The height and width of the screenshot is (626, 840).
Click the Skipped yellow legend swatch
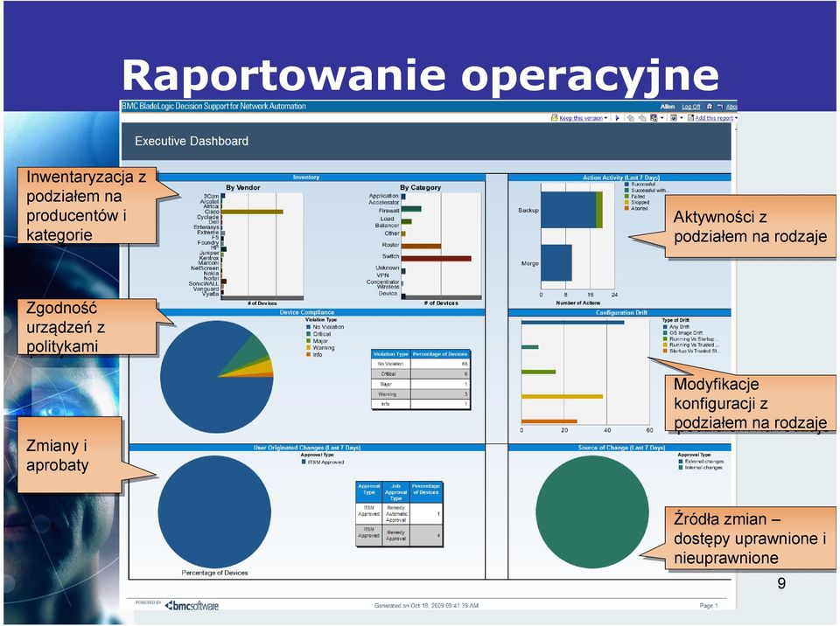pos(626,203)
